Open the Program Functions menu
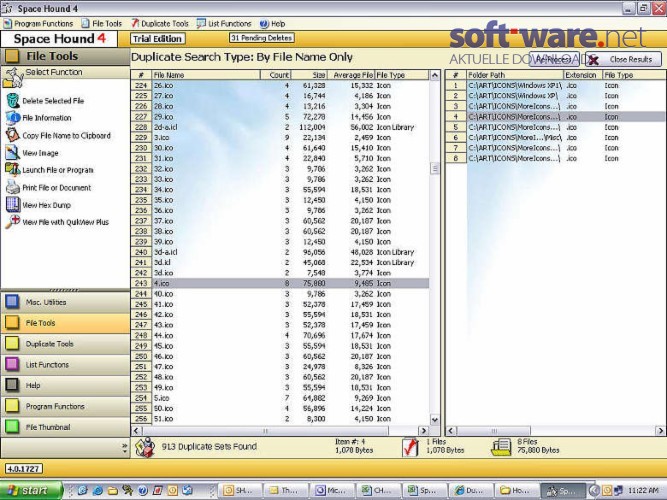 pyautogui.click(x=38, y=23)
